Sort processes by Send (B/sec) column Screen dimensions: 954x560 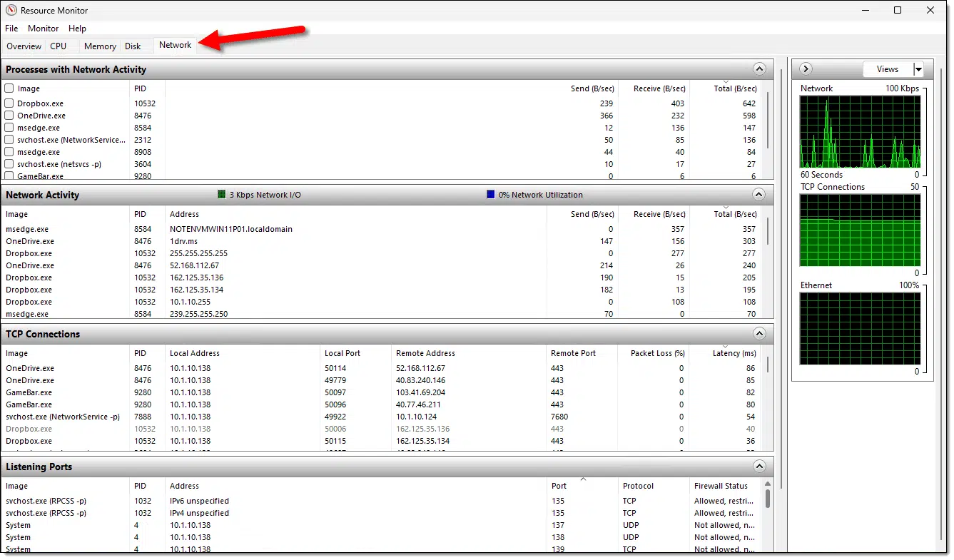tap(582, 88)
